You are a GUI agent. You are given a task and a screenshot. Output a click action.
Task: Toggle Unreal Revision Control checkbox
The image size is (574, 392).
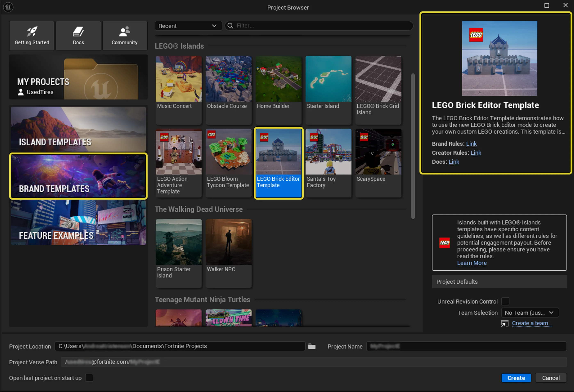point(505,301)
